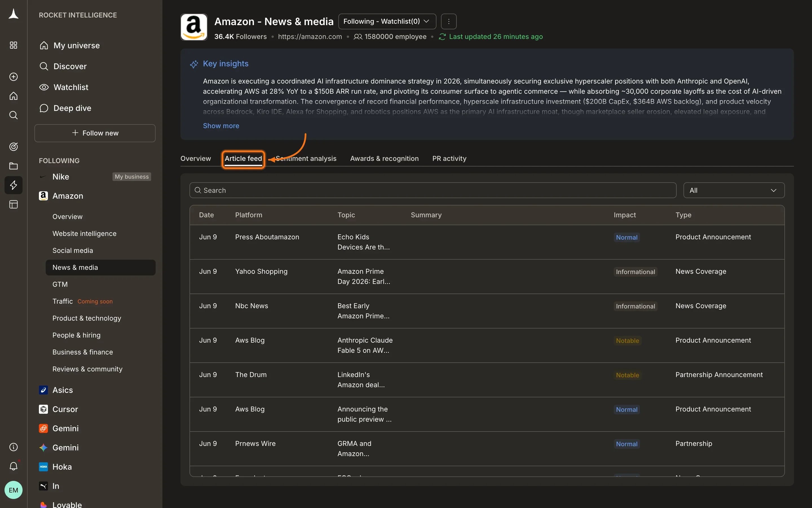This screenshot has height=508, width=812.
Task: Open Social media sub-item
Action: pyautogui.click(x=72, y=250)
